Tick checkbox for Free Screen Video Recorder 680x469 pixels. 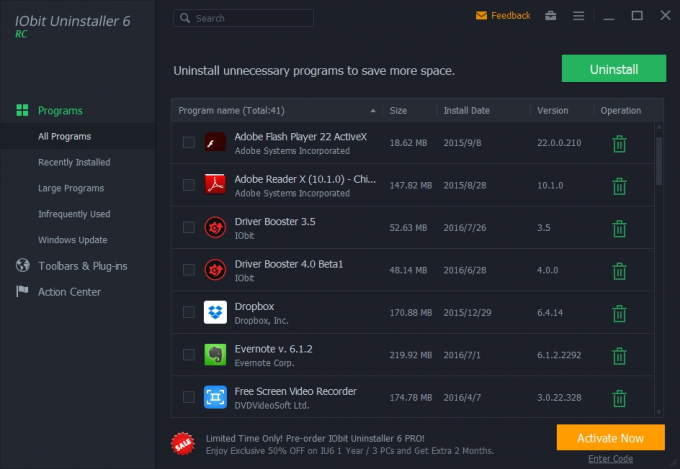click(x=189, y=397)
